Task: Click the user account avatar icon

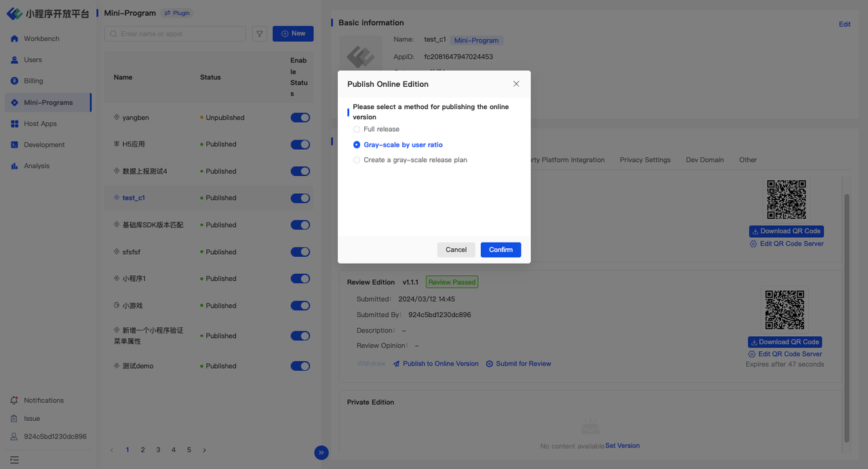Action: point(14,436)
